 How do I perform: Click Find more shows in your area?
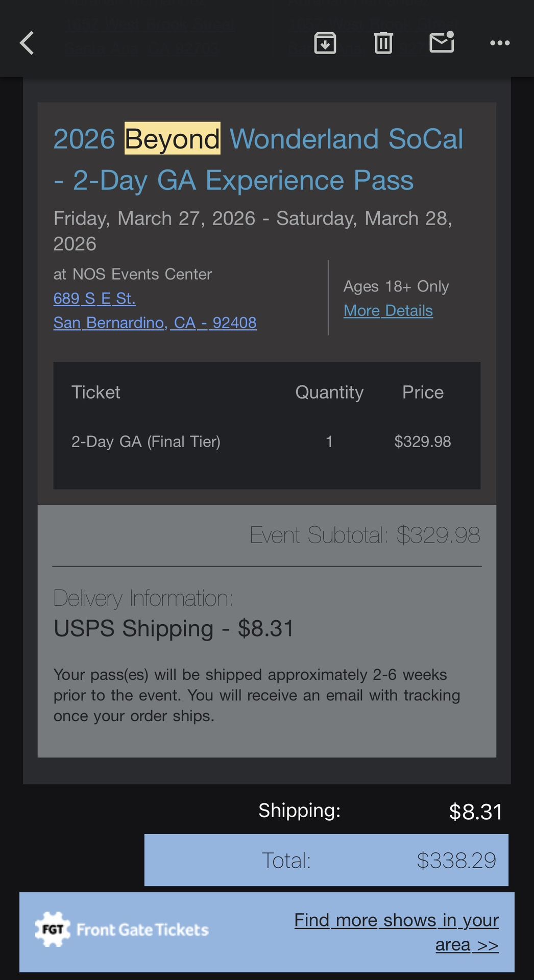tap(396, 932)
